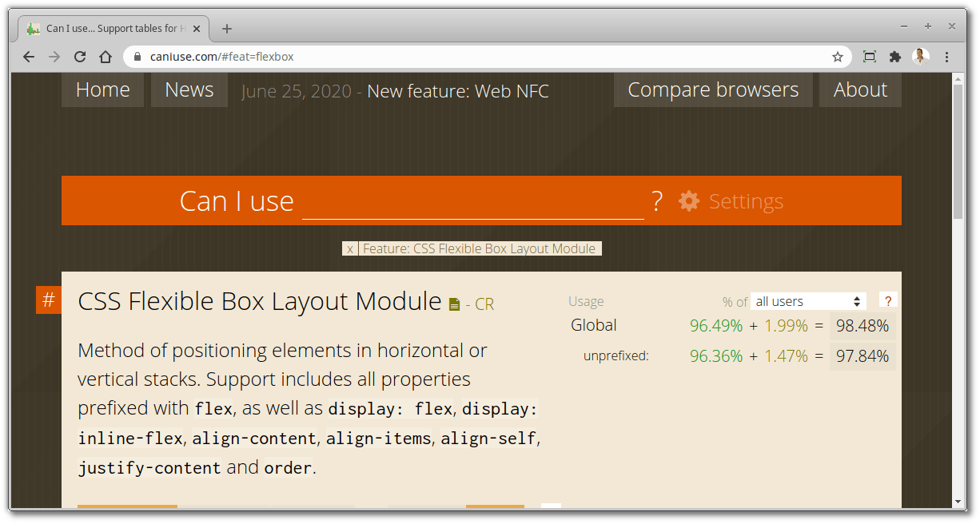Open the Chrome three-dot menu
This screenshot has width=980, height=524.
pyautogui.click(x=947, y=57)
